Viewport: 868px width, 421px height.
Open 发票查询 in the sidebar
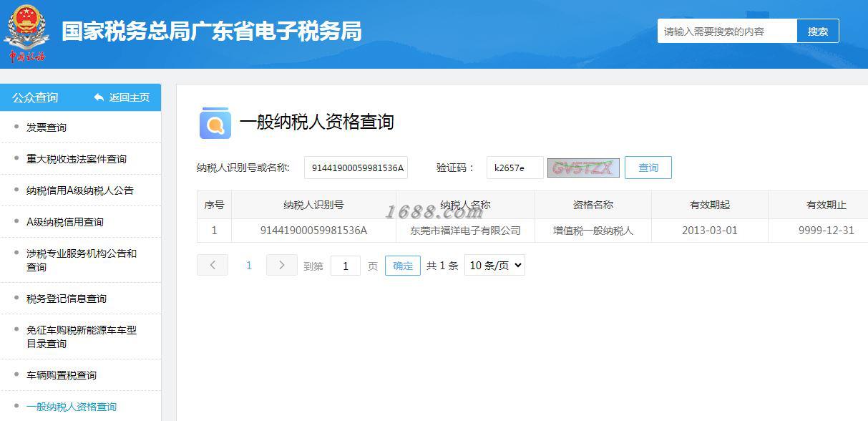[x=47, y=127]
